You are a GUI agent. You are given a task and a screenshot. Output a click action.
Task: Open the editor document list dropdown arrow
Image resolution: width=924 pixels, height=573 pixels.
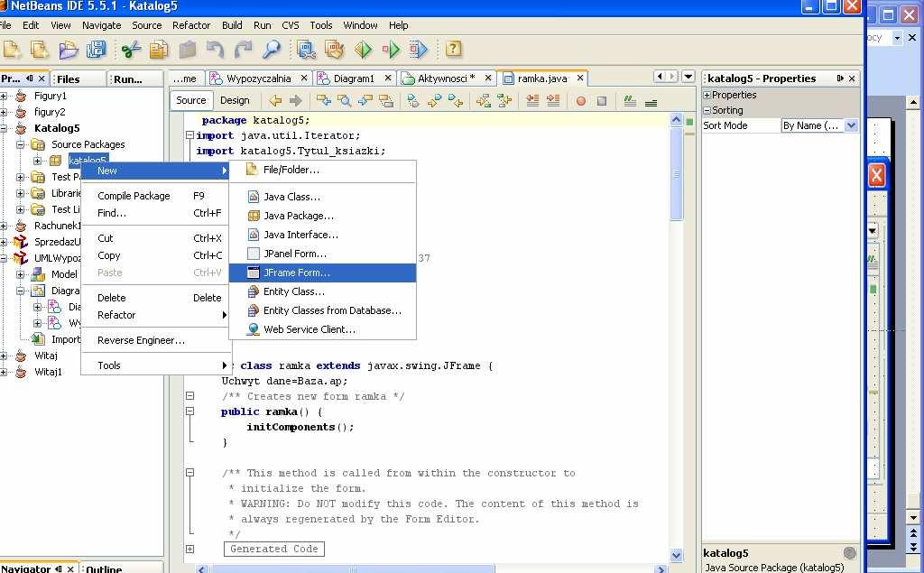(x=688, y=76)
